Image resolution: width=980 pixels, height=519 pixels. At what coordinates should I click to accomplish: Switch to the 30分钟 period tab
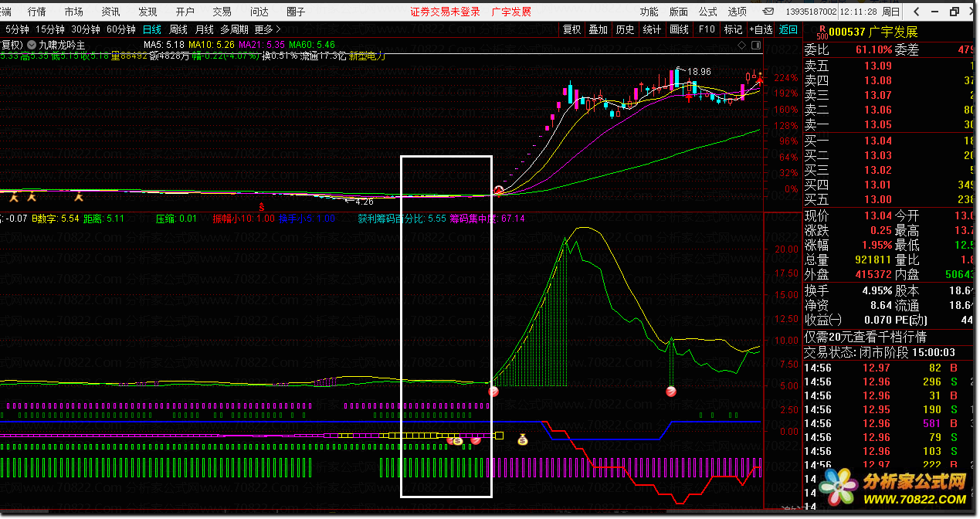(x=86, y=29)
